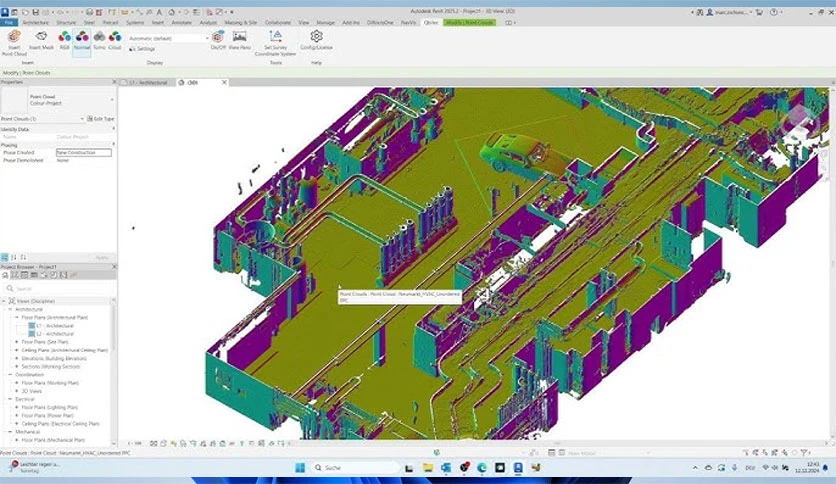The width and height of the screenshot is (836, 484).
Task: Click Set Survey Coordinate System
Action: click(x=275, y=43)
